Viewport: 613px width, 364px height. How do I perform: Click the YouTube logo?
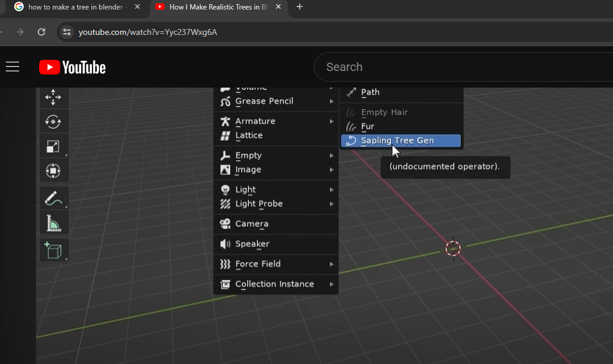click(x=72, y=67)
